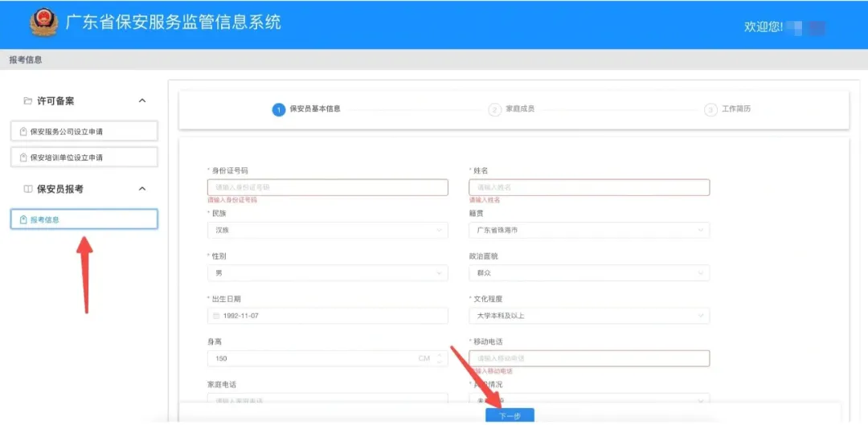Image resolution: width=868 pixels, height=425 pixels.
Task: Go to step 2 家庭成员
Action: 511,109
